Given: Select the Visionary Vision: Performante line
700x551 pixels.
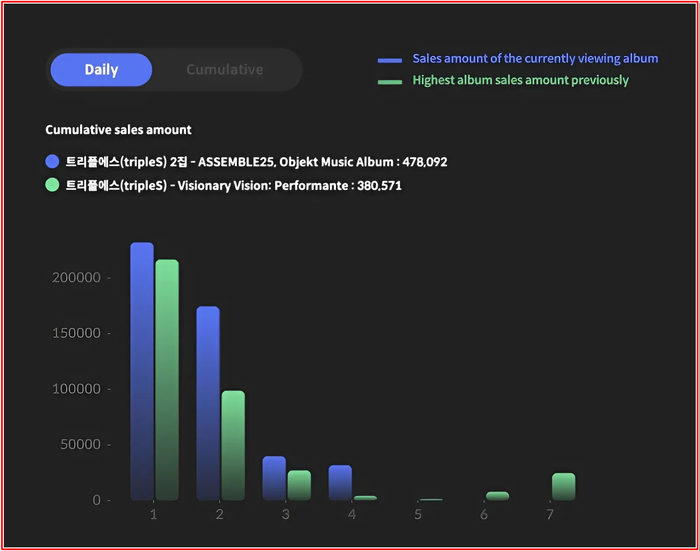Looking at the screenshot, I should 233,185.
